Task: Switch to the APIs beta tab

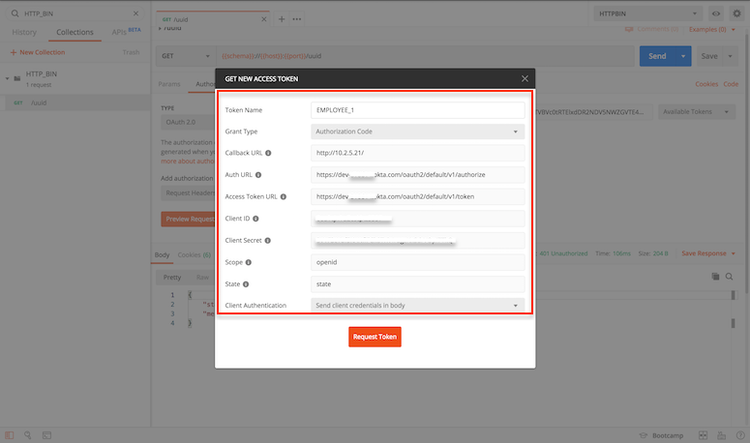Action: (x=126, y=32)
